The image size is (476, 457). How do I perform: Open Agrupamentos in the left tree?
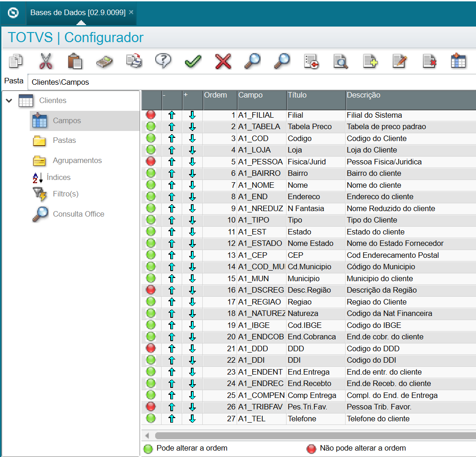click(x=77, y=160)
